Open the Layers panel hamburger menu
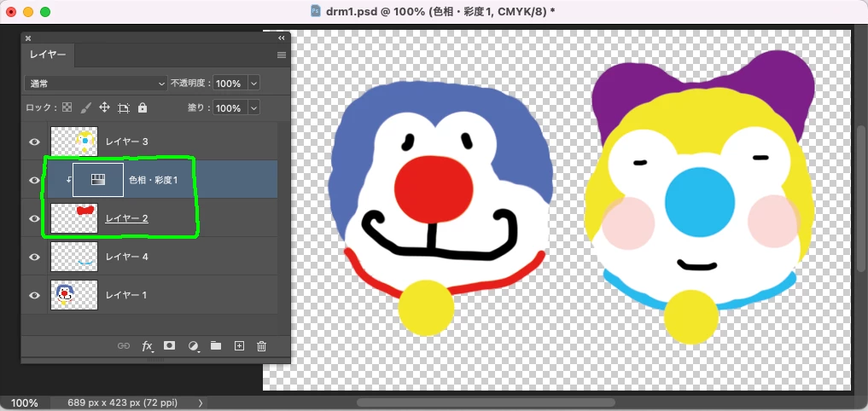The image size is (868, 411). point(281,55)
